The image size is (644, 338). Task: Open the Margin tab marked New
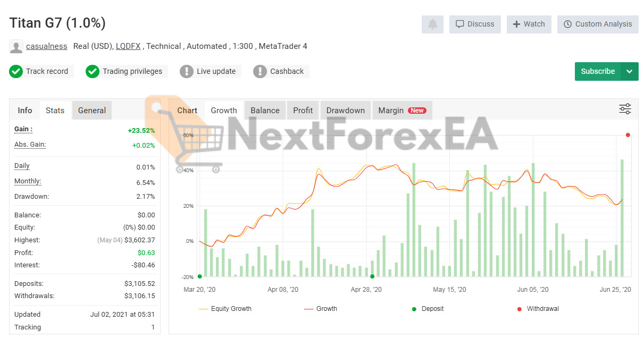pyautogui.click(x=402, y=111)
